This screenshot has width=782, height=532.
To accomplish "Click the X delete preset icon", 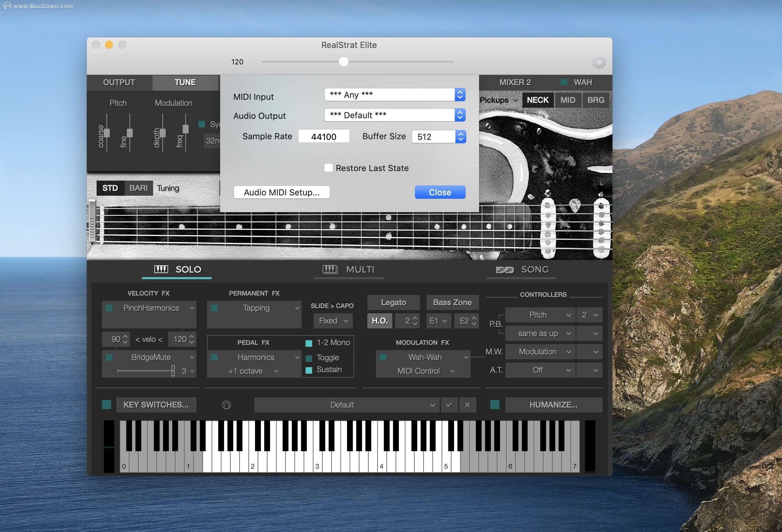I will tap(467, 405).
